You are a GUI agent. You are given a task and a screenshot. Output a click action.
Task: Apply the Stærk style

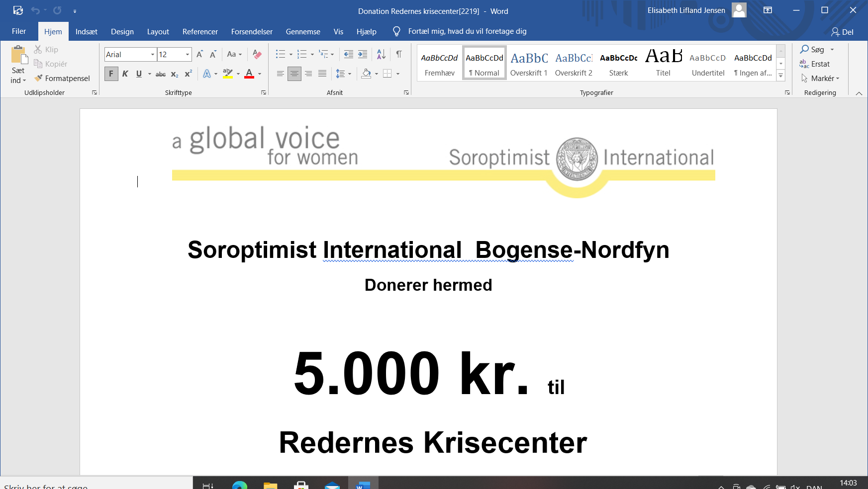click(x=618, y=63)
